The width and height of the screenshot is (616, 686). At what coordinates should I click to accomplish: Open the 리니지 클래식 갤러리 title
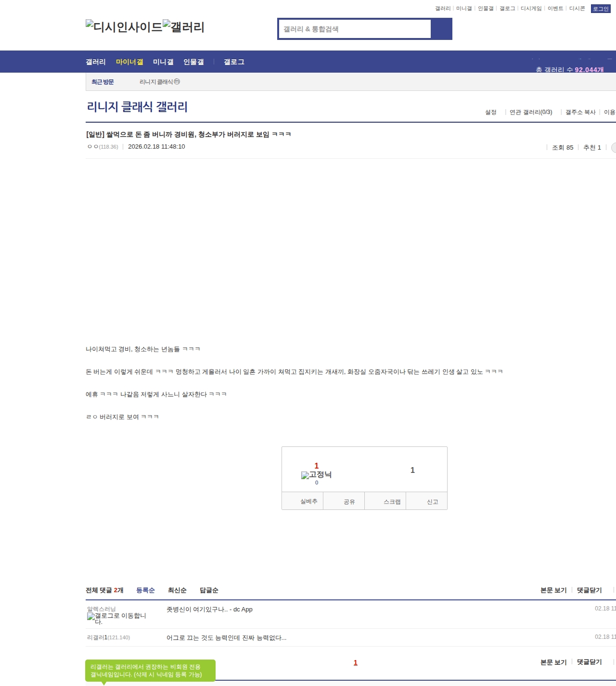coord(137,107)
